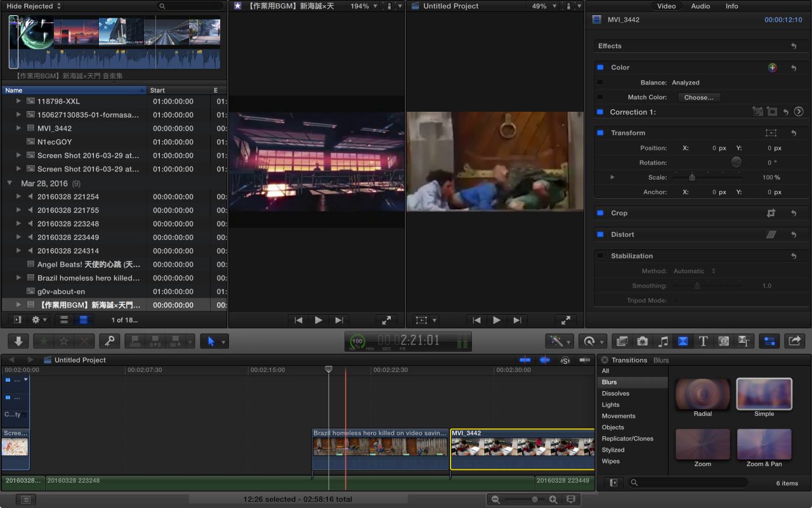This screenshot has width=812, height=508.
Task: Close the Transitions browser panel
Action: pos(605,360)
